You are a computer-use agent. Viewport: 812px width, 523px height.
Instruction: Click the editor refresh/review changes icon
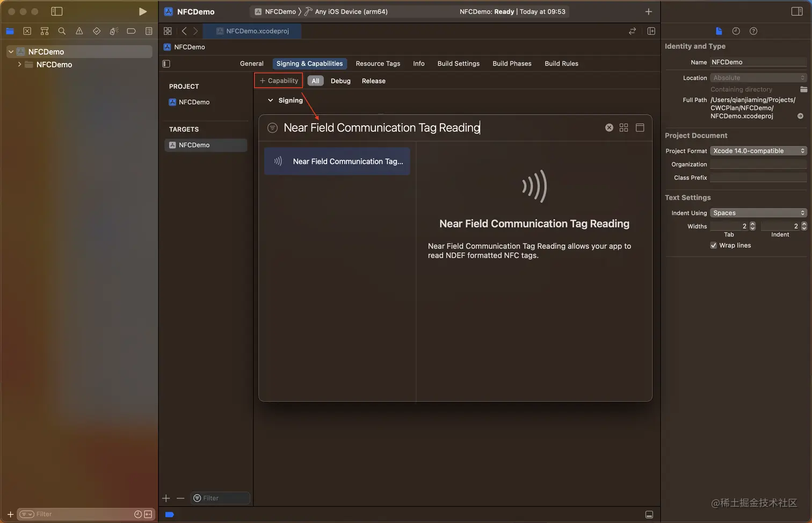click(632, 31)
